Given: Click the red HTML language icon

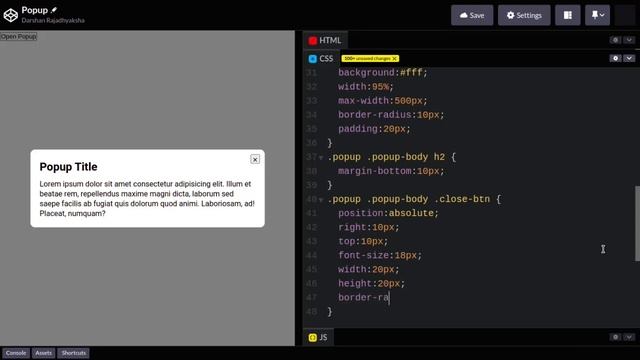Looking at the screenshot, I should pos(313,40).
